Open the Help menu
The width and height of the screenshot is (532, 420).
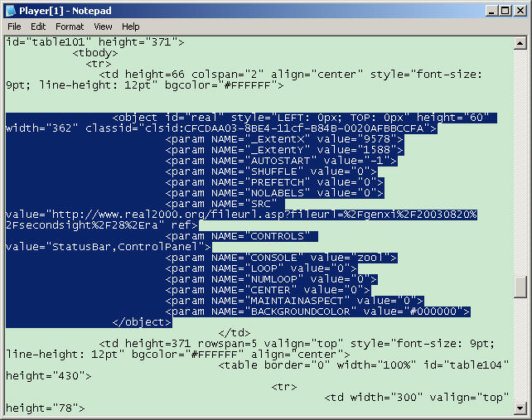pyautogui.click(x=131, y=27)
